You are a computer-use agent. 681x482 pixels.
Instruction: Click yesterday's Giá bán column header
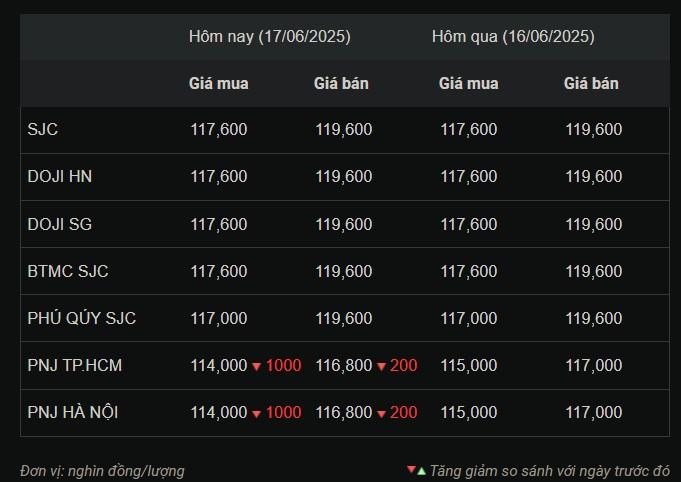[x=591, y=83]
